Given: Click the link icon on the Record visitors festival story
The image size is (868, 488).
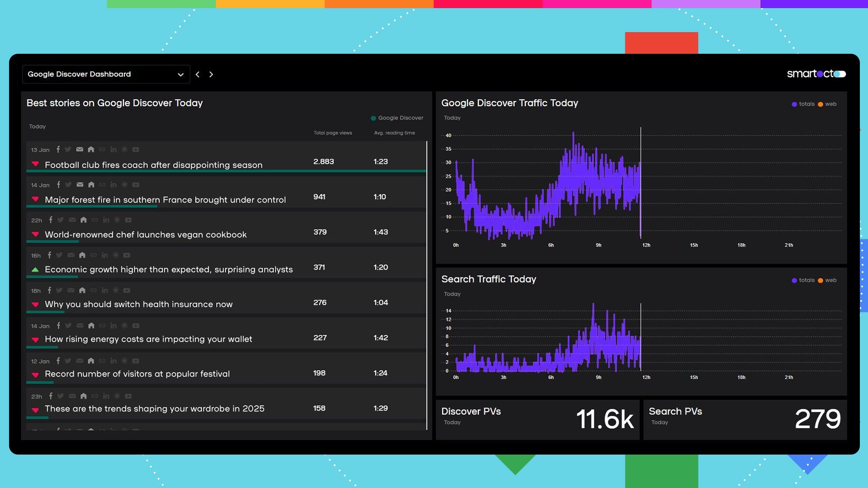Looking at the screenshot, I should coord(102,361).
